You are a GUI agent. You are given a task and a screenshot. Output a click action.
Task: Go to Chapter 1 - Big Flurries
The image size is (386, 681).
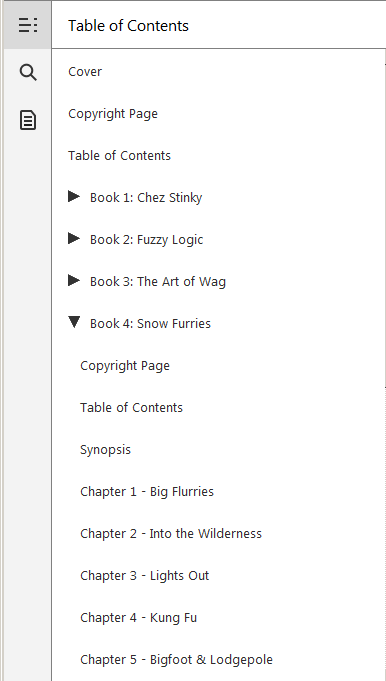click(x=147, y=492)
